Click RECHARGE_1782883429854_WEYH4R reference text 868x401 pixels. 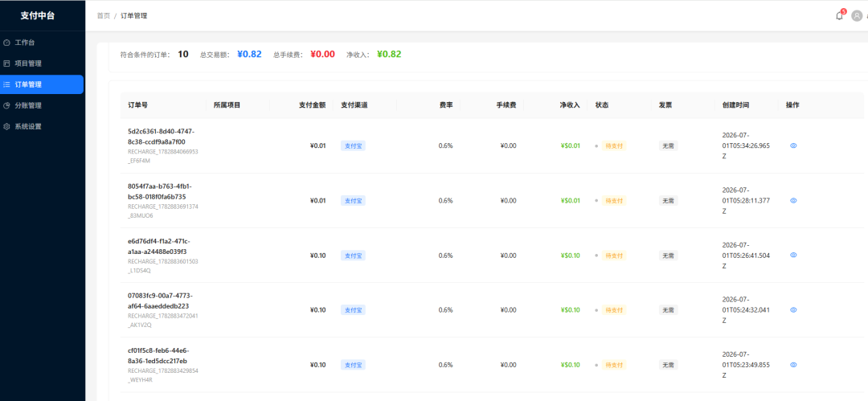click(x=162, y=375)
